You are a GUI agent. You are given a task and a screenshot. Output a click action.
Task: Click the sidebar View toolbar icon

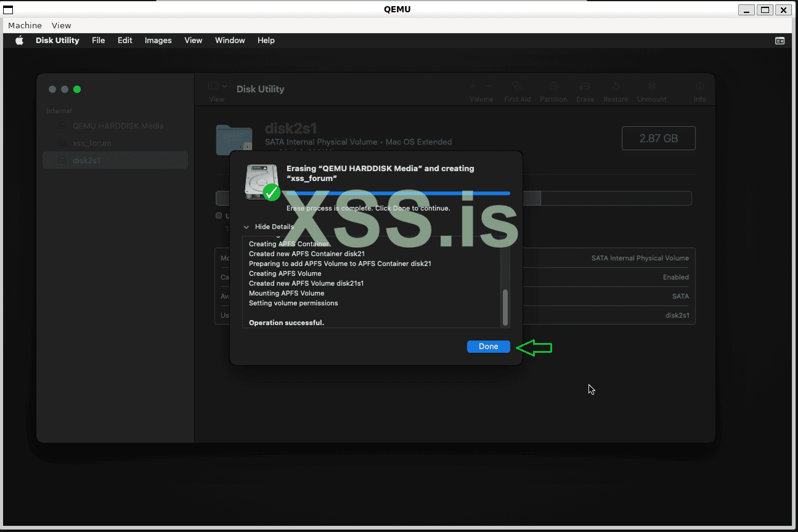tap(213, 86)
